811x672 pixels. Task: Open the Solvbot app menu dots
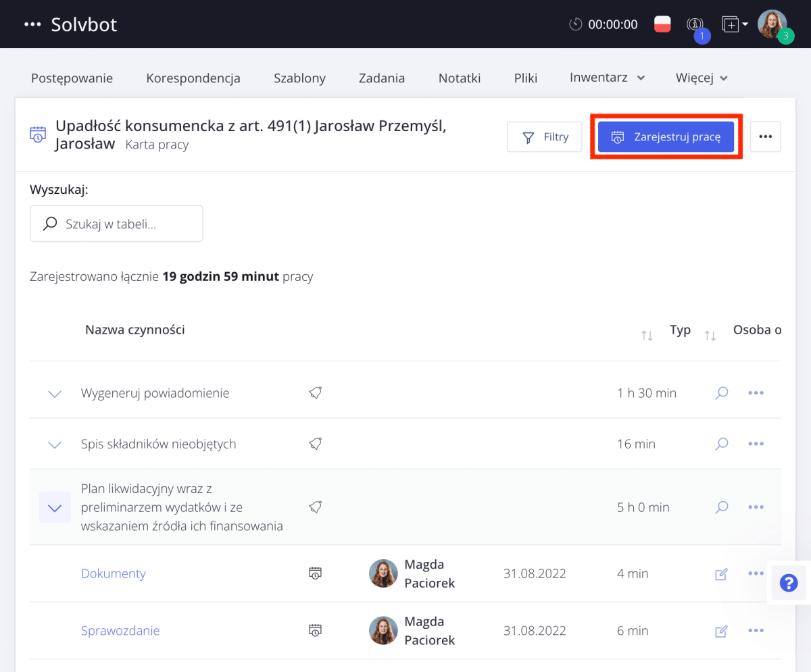point(32,24)
